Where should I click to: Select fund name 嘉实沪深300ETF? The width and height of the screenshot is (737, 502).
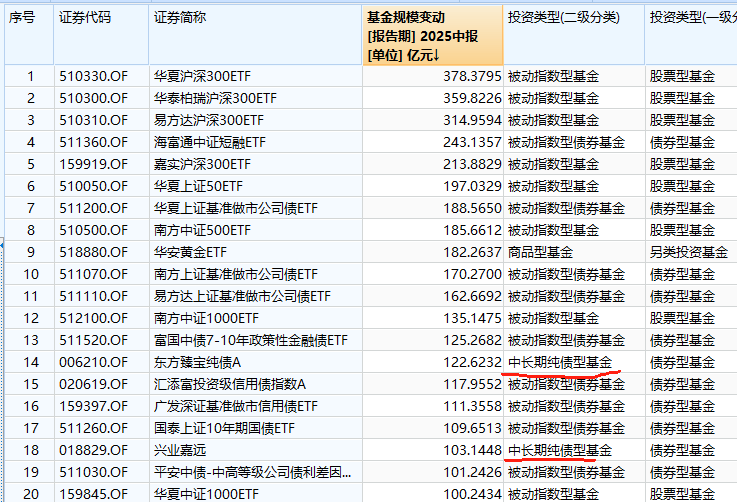tap(203, 165)
